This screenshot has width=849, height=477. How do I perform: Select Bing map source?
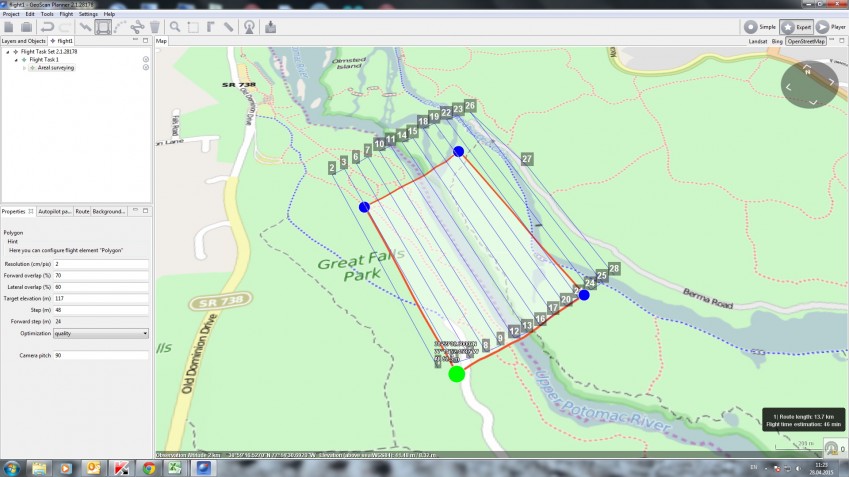click(776, 41)
